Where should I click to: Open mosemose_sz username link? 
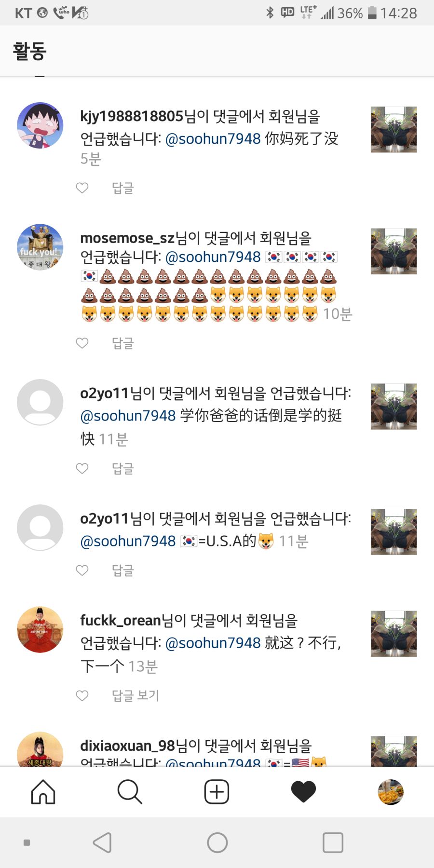(127, 238)
